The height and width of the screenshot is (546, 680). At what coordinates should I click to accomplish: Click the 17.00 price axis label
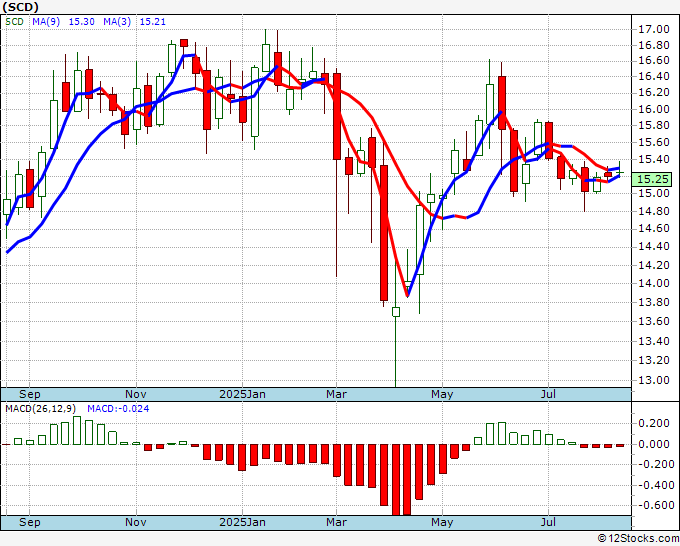(654, 29)
